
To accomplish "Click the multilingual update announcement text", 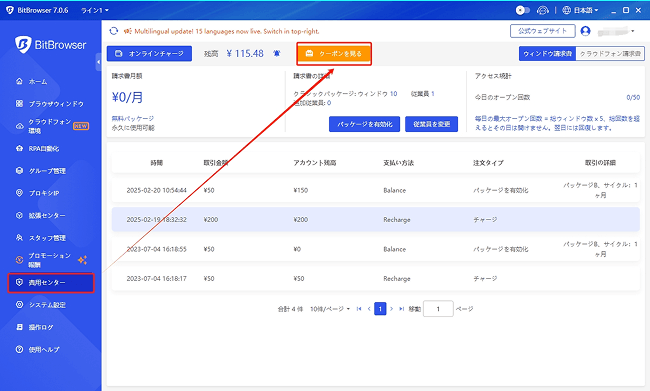I will [227, 31].
